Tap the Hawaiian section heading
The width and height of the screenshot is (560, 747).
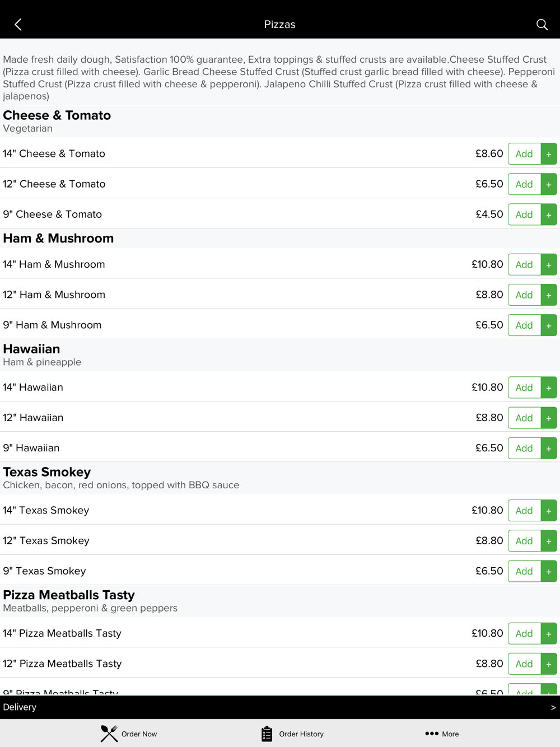coord(31,349)
